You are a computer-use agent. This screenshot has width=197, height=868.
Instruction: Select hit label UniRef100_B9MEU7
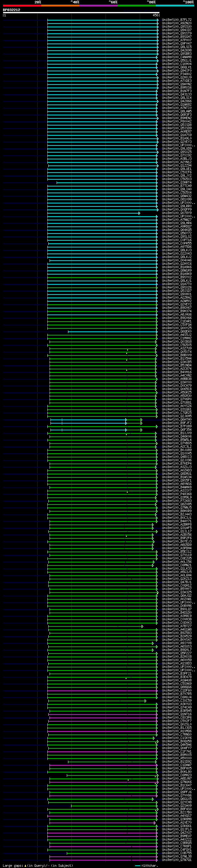click(x=177, y=836)
